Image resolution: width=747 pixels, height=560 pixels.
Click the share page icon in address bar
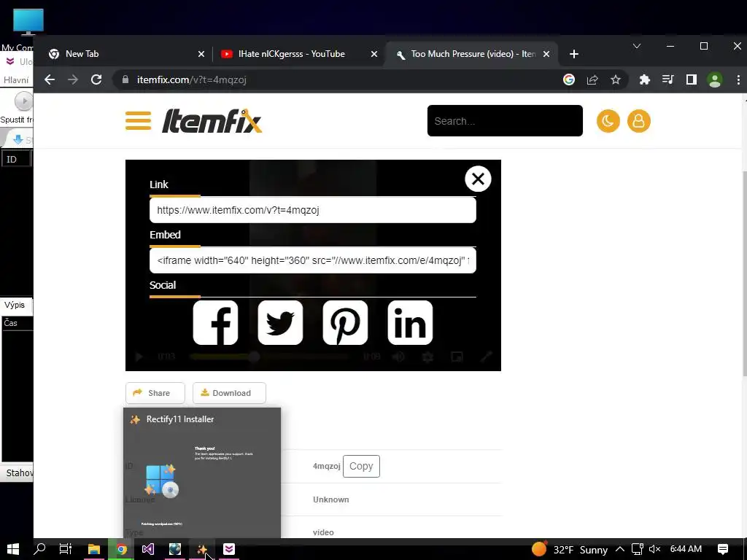[x=592, y=79]
